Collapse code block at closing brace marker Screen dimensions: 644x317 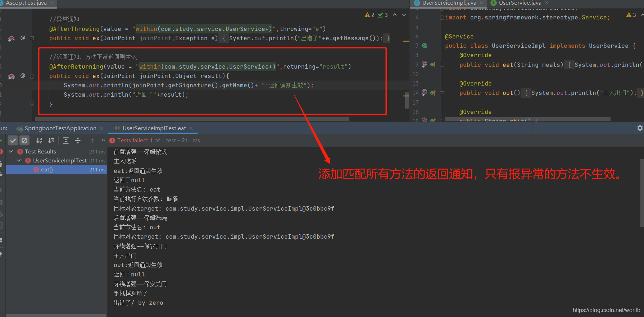pyautogui.click(x=32, y=104)
